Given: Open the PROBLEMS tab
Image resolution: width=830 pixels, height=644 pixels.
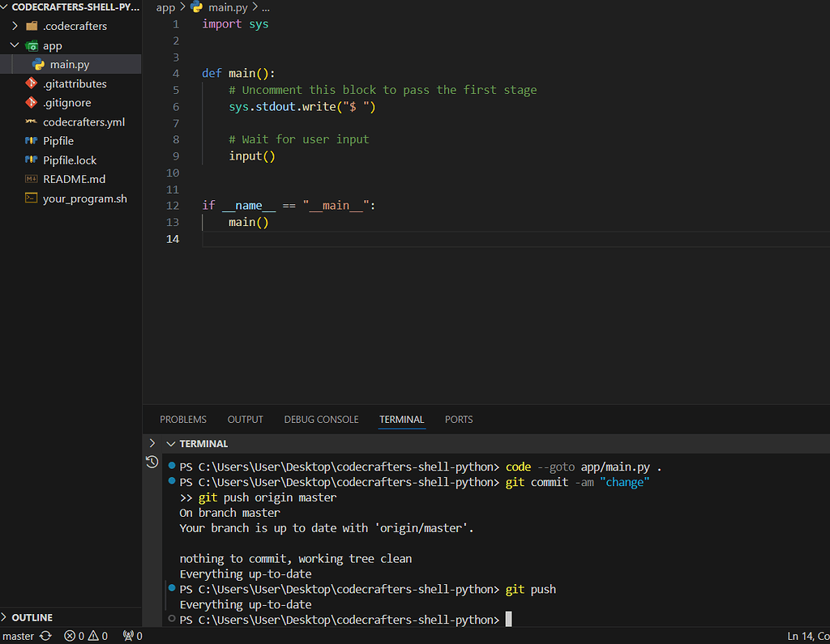Looking at the screenshot, I should click(x=182, y=420).
